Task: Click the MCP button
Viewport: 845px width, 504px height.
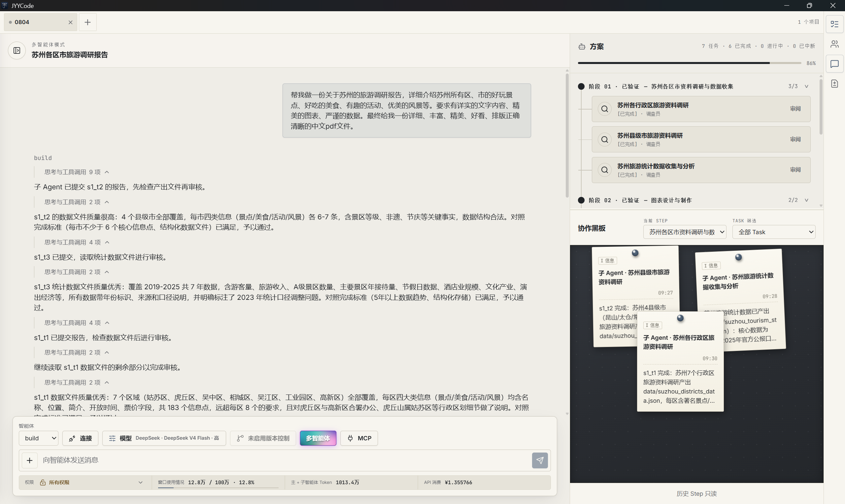Action: click(x=359, y=438)
